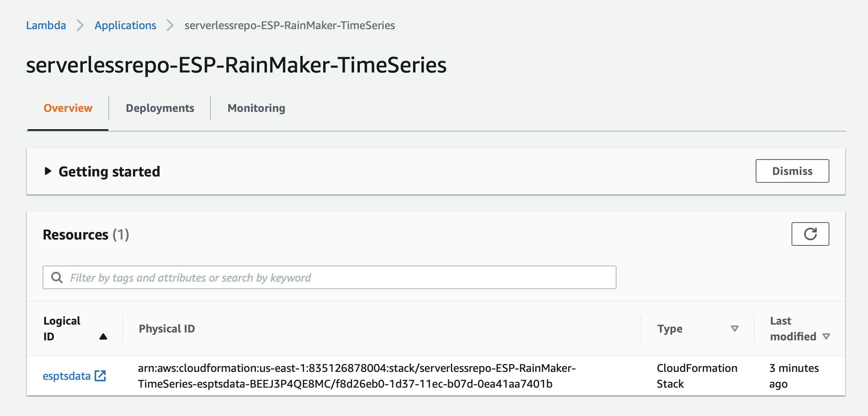Focus the resource filter search field

[329, 277]
